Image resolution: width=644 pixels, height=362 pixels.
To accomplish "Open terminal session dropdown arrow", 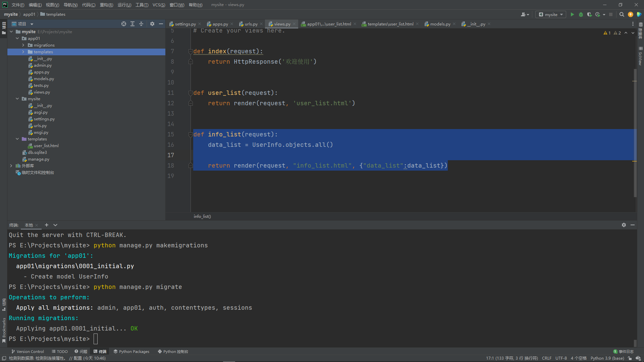I will pyautogui.click(x=55, y=225).
